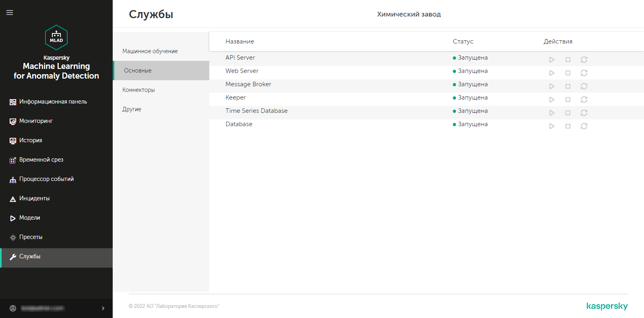
Task: Switch to the Коннекторы services tab
Action: coord(138,90)
